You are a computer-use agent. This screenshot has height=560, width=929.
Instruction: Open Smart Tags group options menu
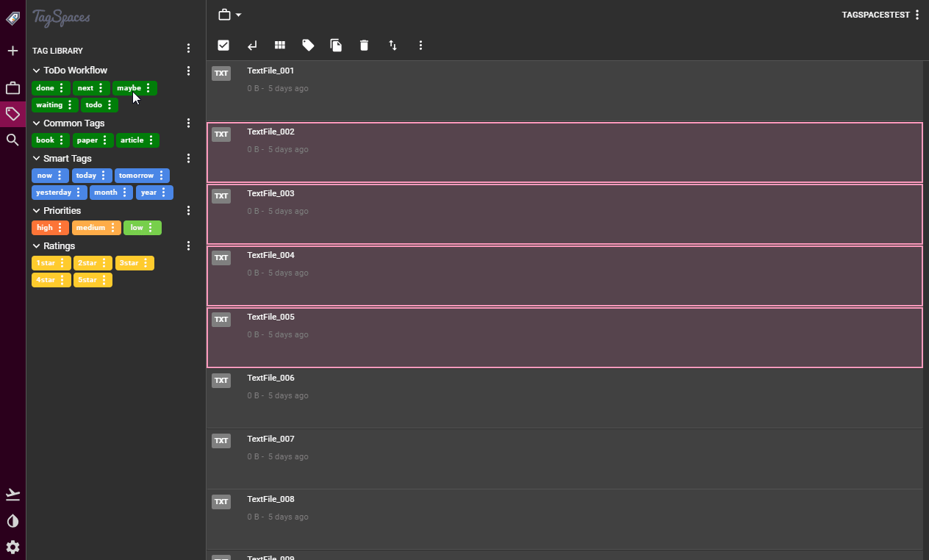click(x=188, y=159)
